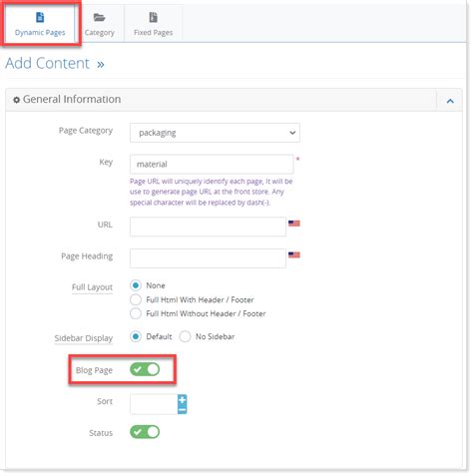Decrease the Sort value with minus
This screenshot has width=473, height=476.
pos(182,409)
